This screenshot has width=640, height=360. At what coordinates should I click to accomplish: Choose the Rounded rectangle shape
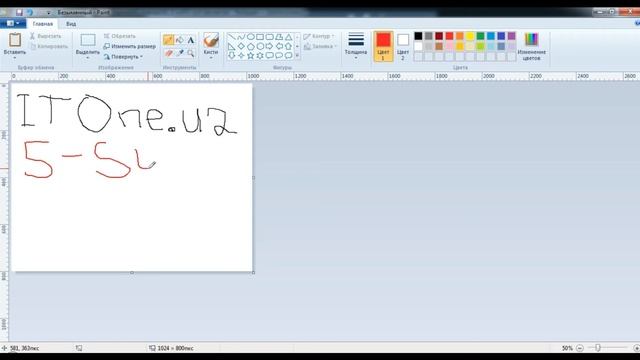click(269, 37)
